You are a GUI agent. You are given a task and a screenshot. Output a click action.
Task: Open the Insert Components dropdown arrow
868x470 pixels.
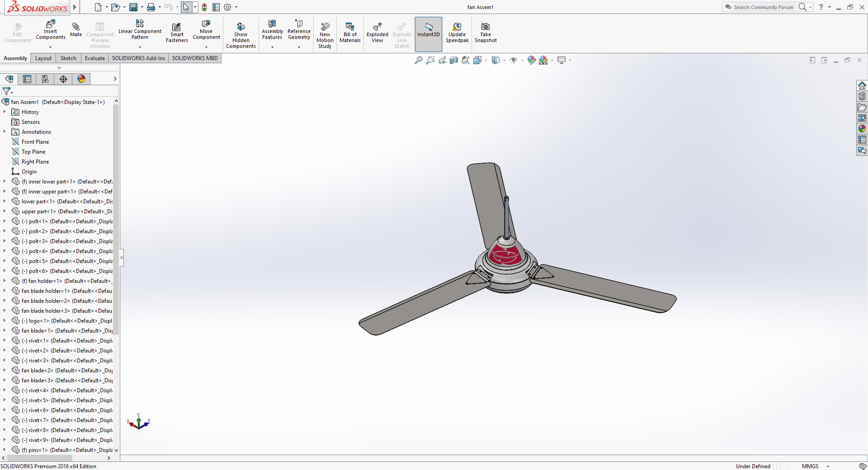(51, 47)
